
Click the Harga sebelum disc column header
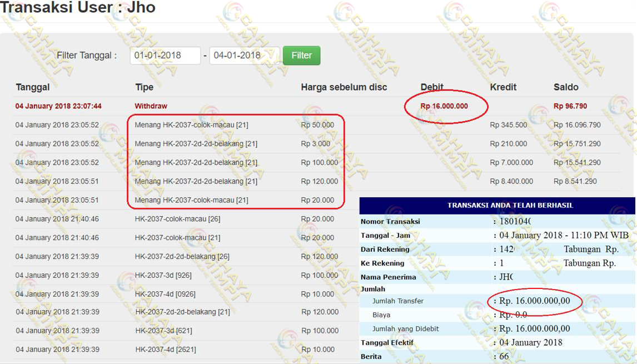pyautogui.click(x=344, y=87)
